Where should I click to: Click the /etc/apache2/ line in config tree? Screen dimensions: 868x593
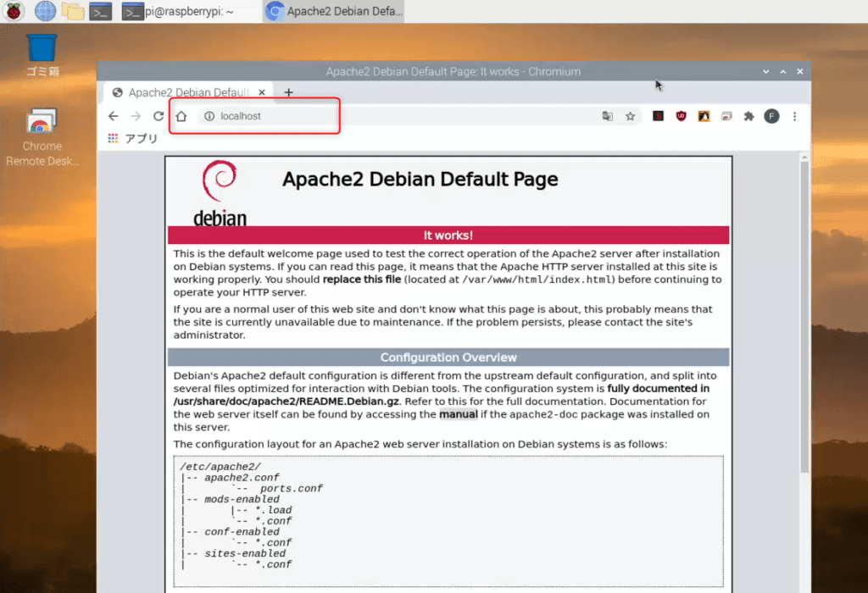point(220,467)
